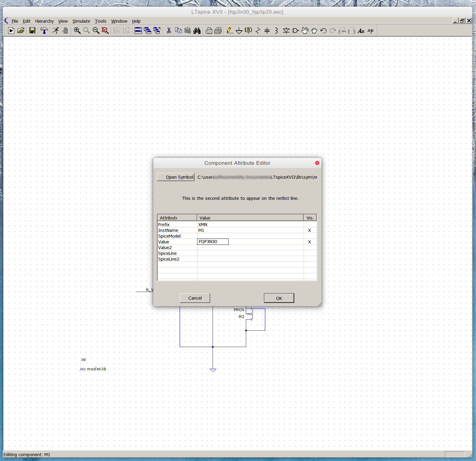Open the Control Panel hammer icon
This screenshot has width=476, height=461.
44,31
